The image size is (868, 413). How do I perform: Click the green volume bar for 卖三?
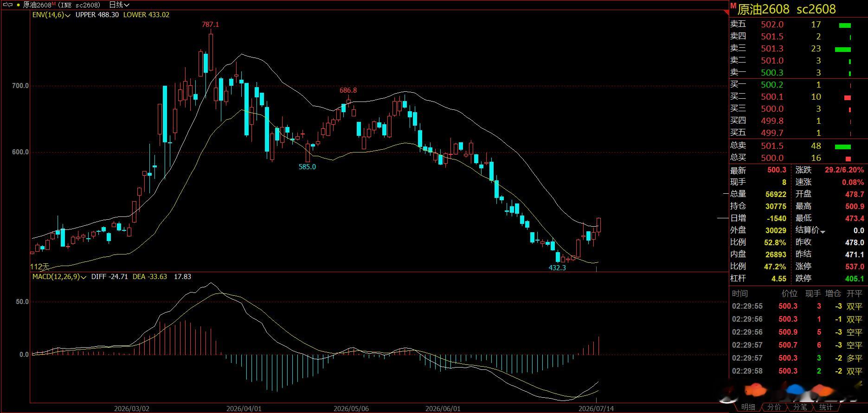coord(843,49)
